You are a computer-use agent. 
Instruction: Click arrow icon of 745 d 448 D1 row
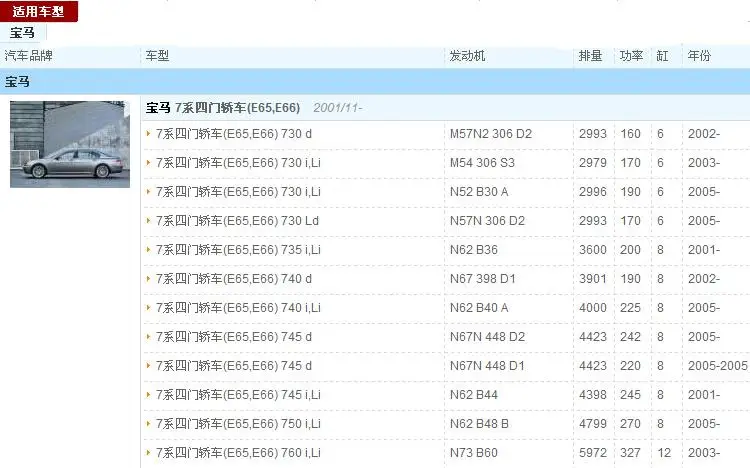pos(149,366)
